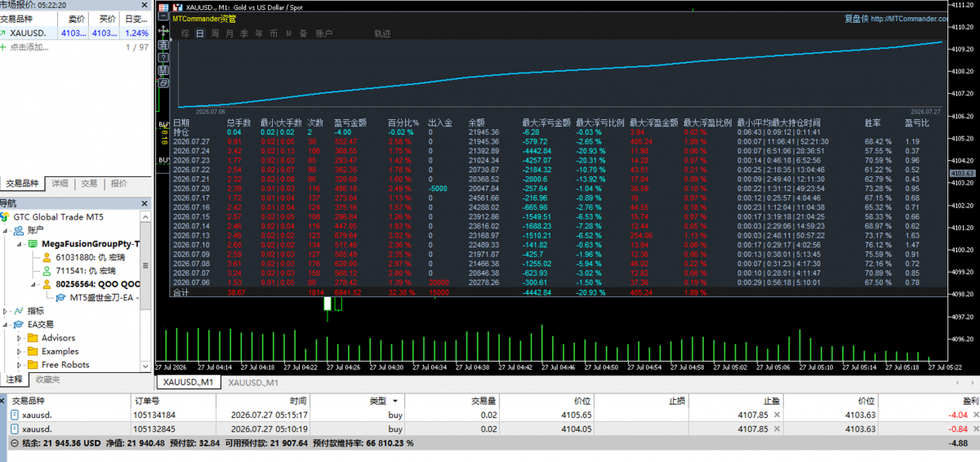Click the minus collapse icon under chart logo
The width and height of the screenshot is (980, 462).
coord(163,16)
